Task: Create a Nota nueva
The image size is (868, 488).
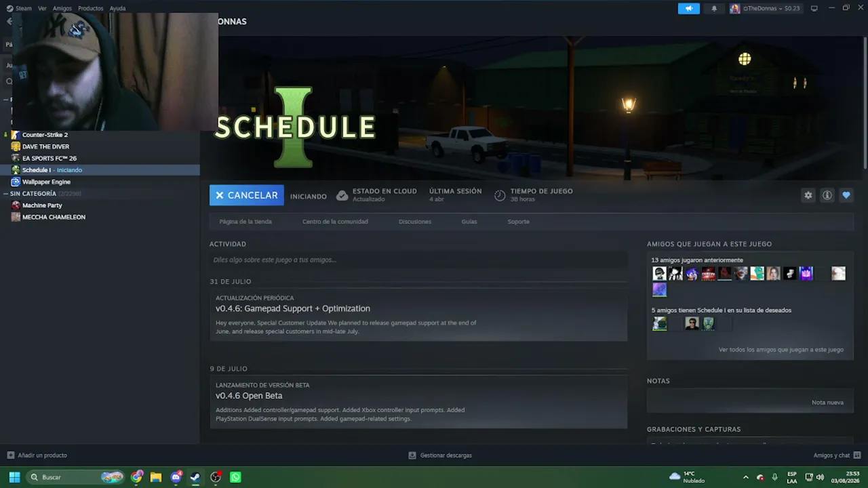Action: tap(827, 403)
